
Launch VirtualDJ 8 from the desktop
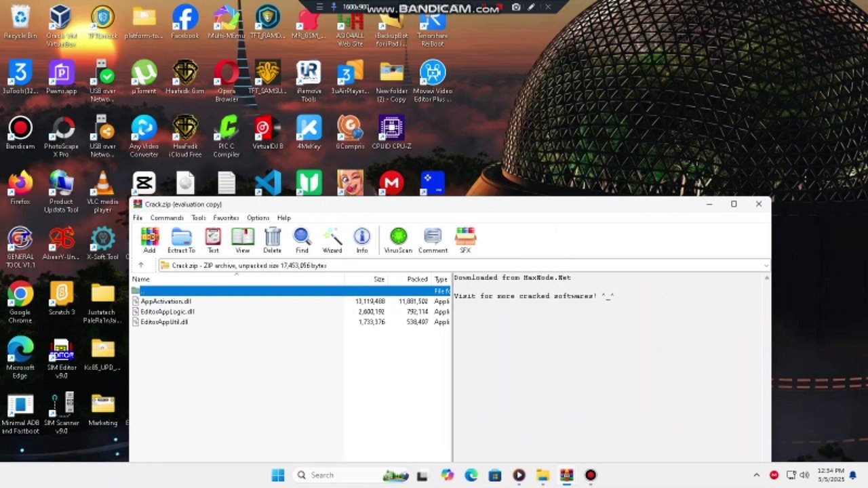click(268, 132)
